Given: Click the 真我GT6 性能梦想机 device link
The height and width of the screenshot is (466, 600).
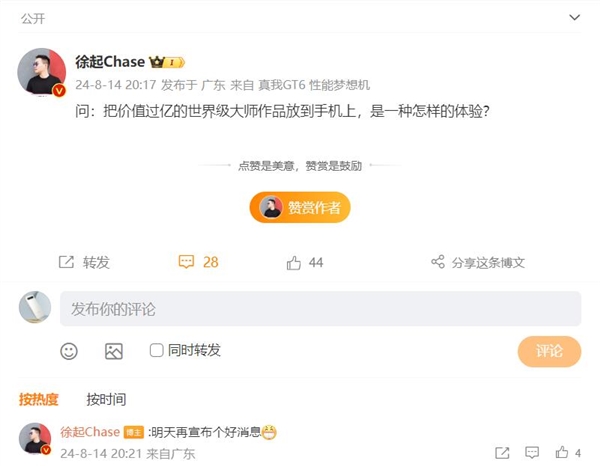Looking at the screenshot, I should coord(314,85).
